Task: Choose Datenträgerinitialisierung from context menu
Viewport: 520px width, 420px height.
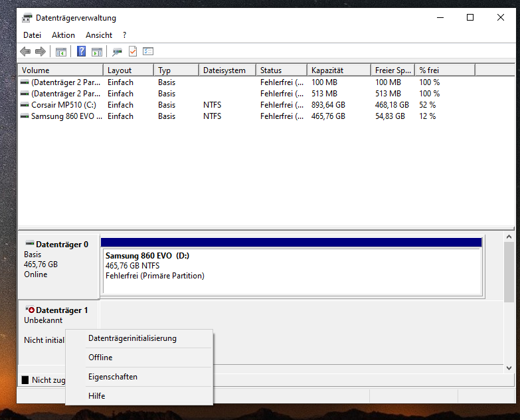Action: tap(139, 338)
